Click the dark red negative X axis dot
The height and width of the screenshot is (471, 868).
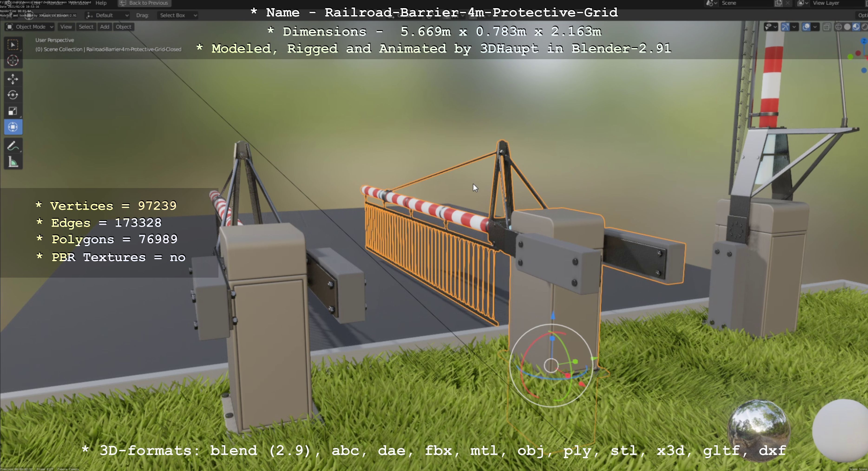(x=858, y=53)
